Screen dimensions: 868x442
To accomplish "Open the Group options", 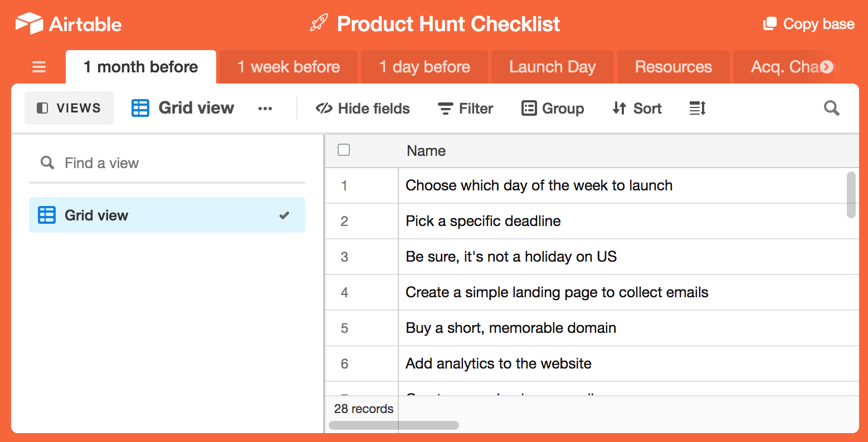I will [x=553, y=109].
